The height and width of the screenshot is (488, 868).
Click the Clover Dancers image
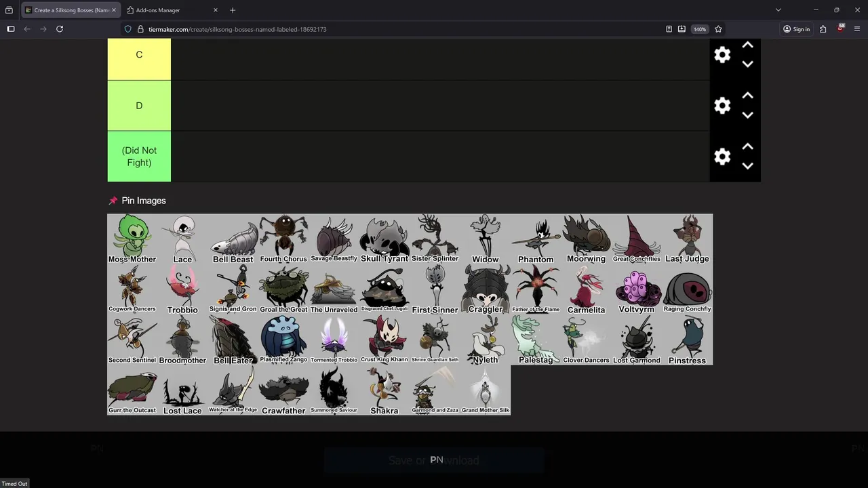(586, 340)
